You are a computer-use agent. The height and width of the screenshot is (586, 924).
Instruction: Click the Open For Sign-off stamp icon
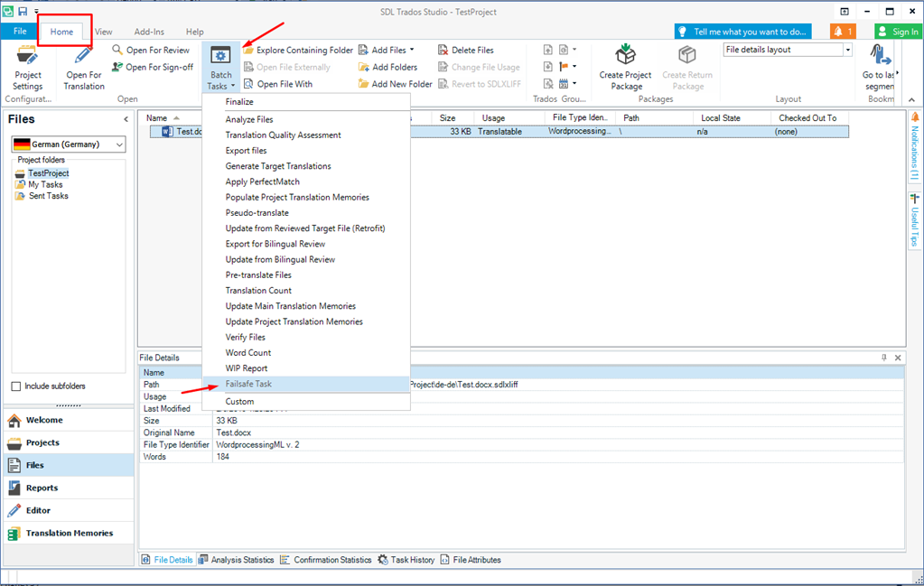point(117,67)
